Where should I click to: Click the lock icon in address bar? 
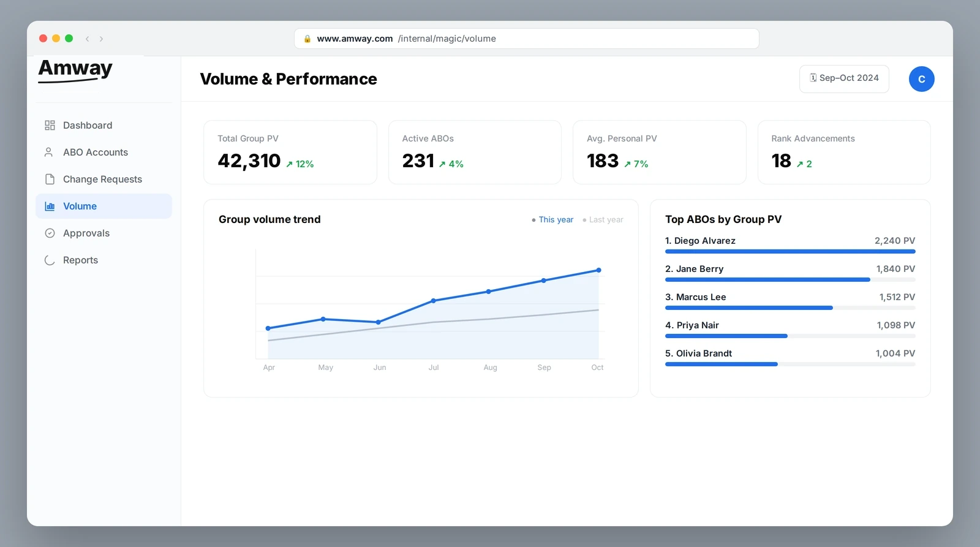(307, 39)
